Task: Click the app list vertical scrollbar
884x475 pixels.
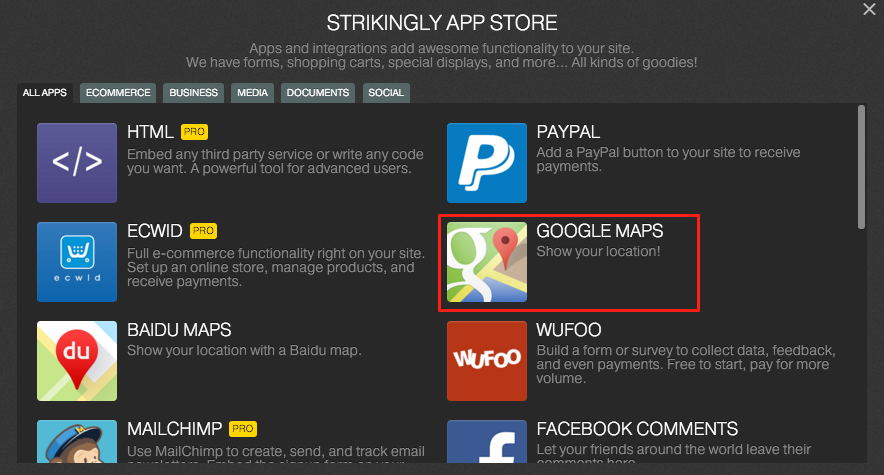Action: click(861, 167)
